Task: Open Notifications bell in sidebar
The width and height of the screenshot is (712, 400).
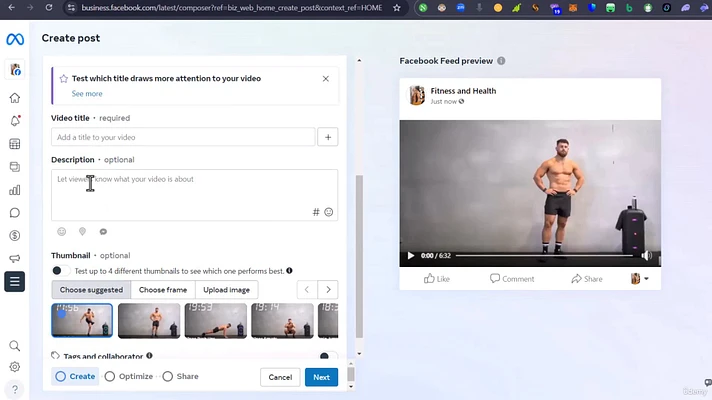Action: pyautogui.click(x=14, y=121)
